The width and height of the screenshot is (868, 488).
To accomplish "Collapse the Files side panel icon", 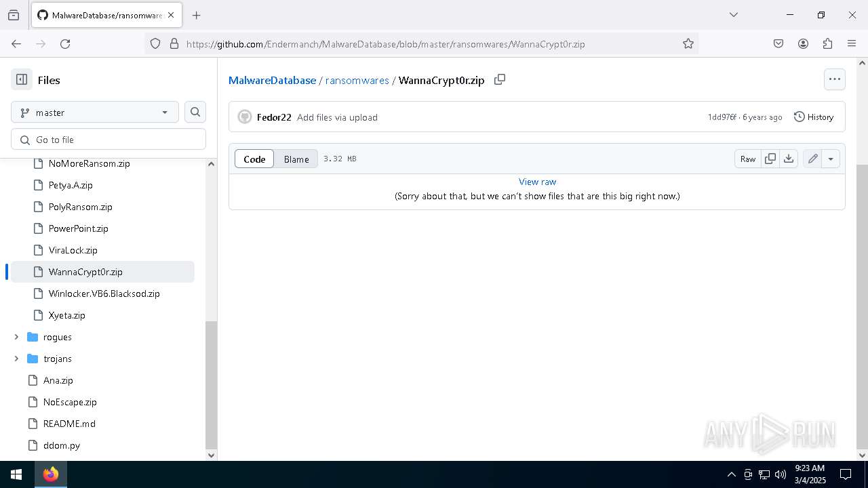I will (x=22, y=80).
